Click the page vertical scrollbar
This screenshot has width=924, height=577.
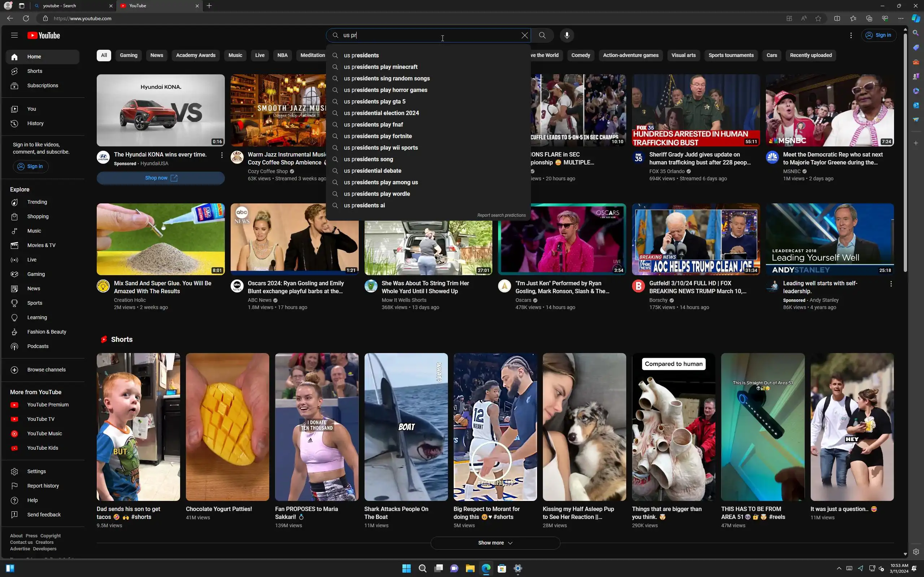point(905,153)
